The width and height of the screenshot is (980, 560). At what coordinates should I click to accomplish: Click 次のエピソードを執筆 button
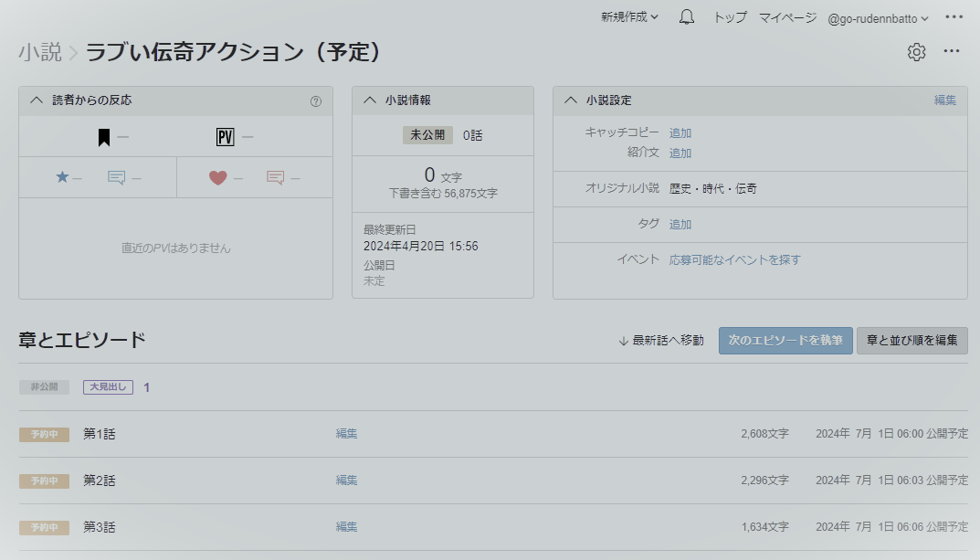[785, 340]
